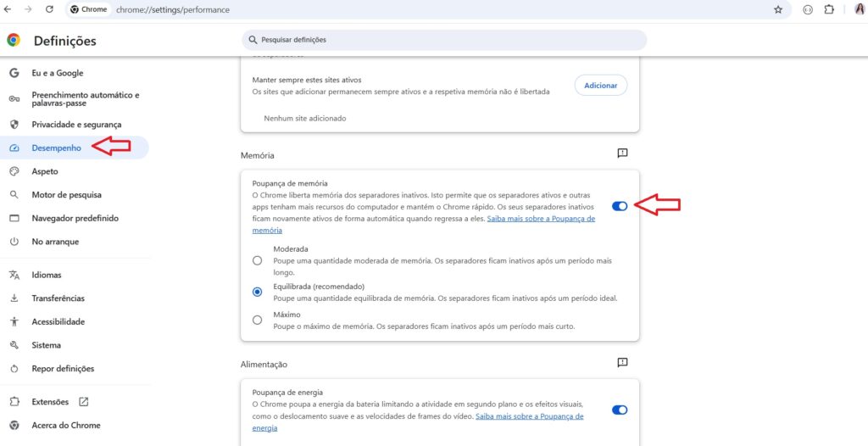868x446 pixels.
Task: Click the 'Manter sempre estes sites ativos' label
Action: (x=307, y=81)
